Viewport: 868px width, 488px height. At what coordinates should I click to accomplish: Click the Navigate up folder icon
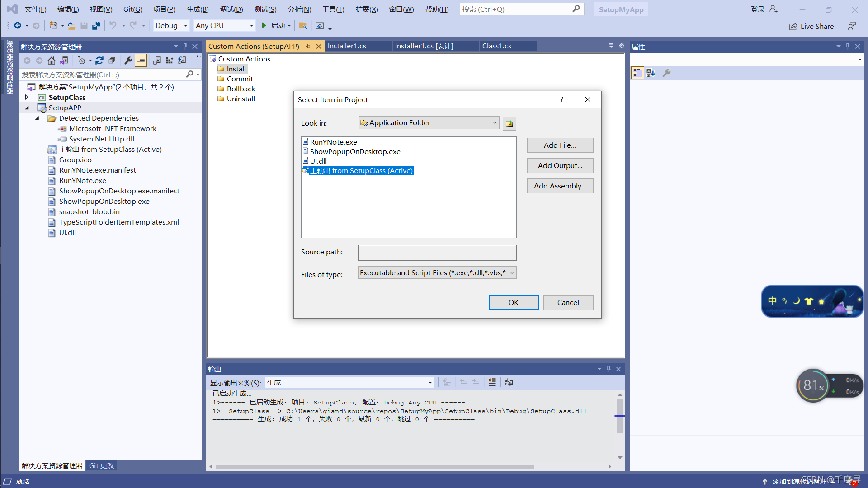click(x=509, y=123)
